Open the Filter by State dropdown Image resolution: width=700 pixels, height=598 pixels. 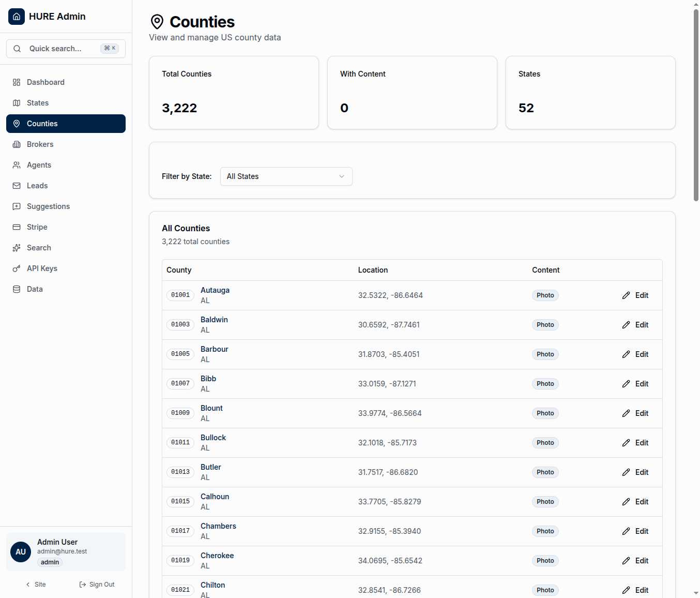[286, 176]
